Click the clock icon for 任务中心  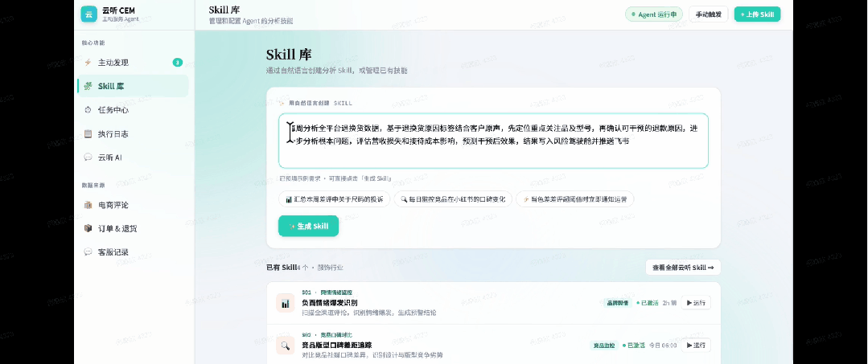click(88, 110)
